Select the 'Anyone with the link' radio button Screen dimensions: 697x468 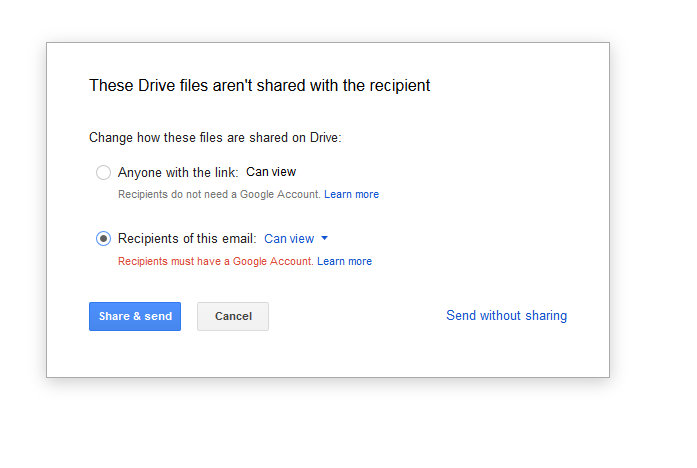coord(103,172)
